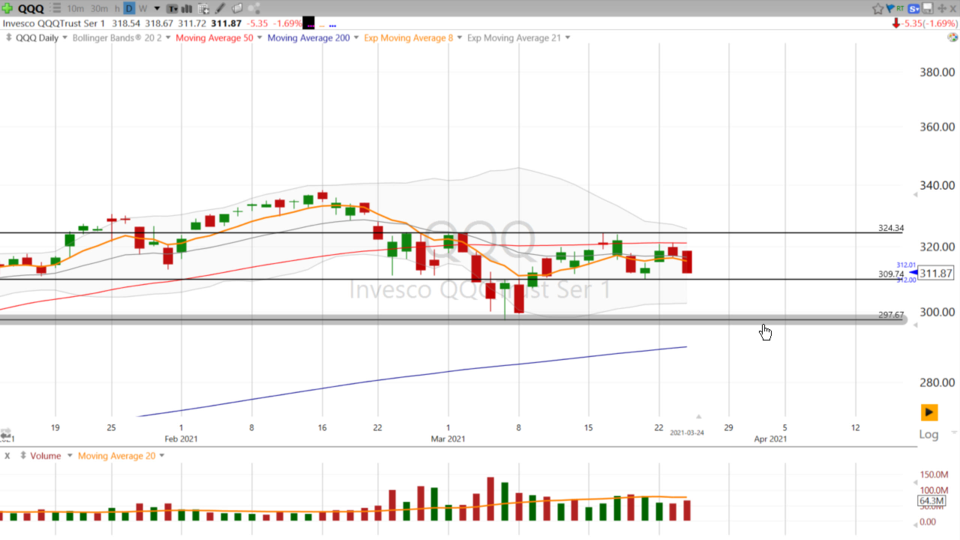
Task: Click the scale arrows beside QQQ Daily
Action: pos(9,37)
